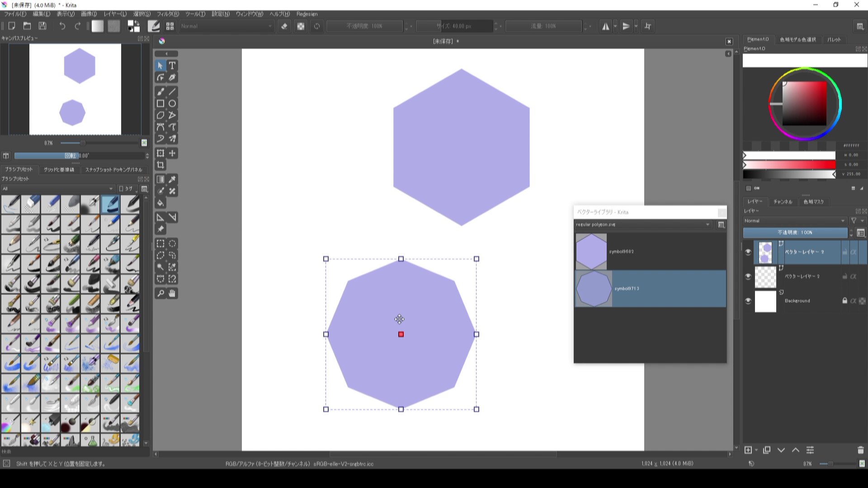Select the Text tool
The image size is (868, 488).
[x=172, y=66]
